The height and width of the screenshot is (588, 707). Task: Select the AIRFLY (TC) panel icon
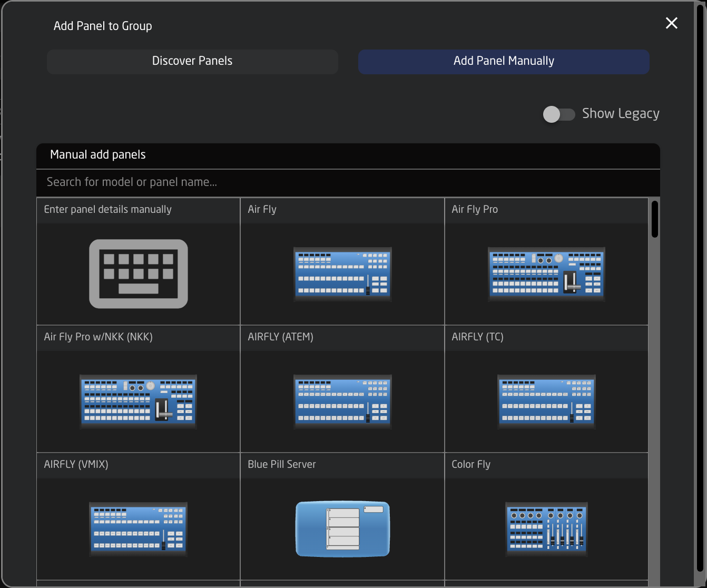[x=546, y=401]
